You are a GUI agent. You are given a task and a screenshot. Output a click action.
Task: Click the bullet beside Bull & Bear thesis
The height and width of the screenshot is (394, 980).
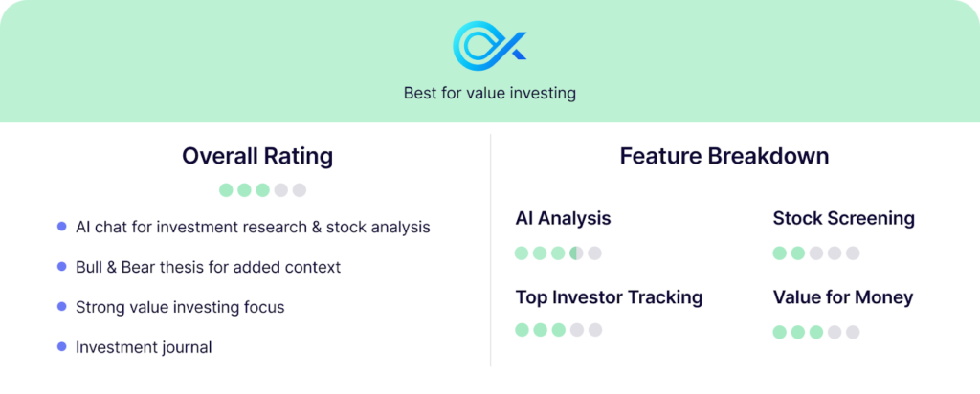click(x=61, y=267)
